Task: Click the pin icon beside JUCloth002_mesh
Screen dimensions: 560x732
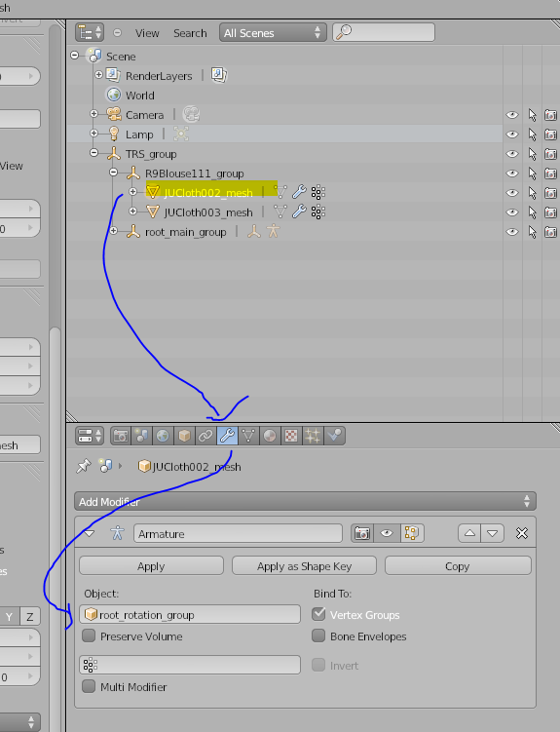Action: [x=84, y=466]
